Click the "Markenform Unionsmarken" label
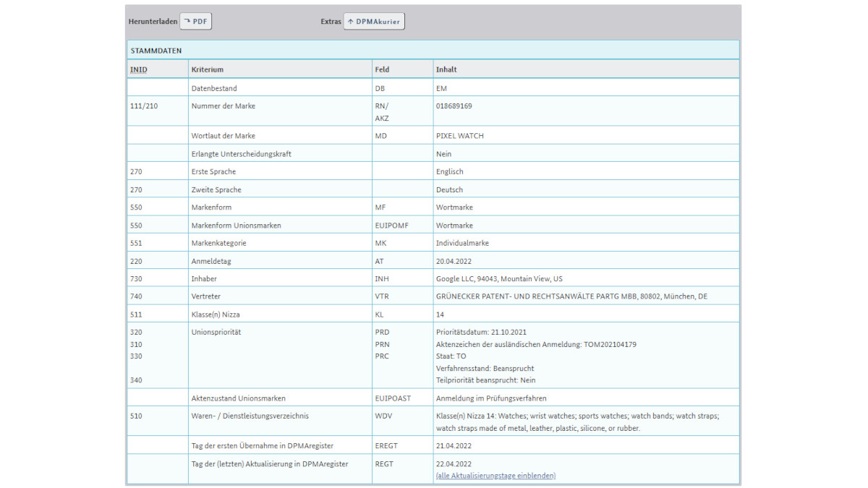 coord(237,225)
